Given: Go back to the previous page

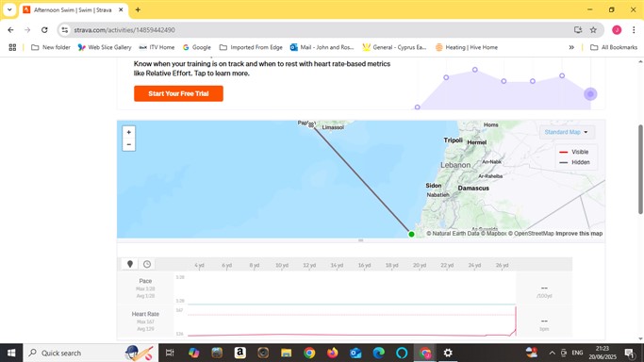Looking at the screenshot, I should coord(10,30).
